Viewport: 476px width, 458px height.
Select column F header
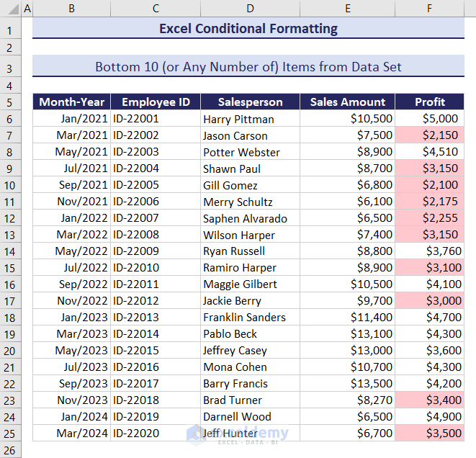429,9
